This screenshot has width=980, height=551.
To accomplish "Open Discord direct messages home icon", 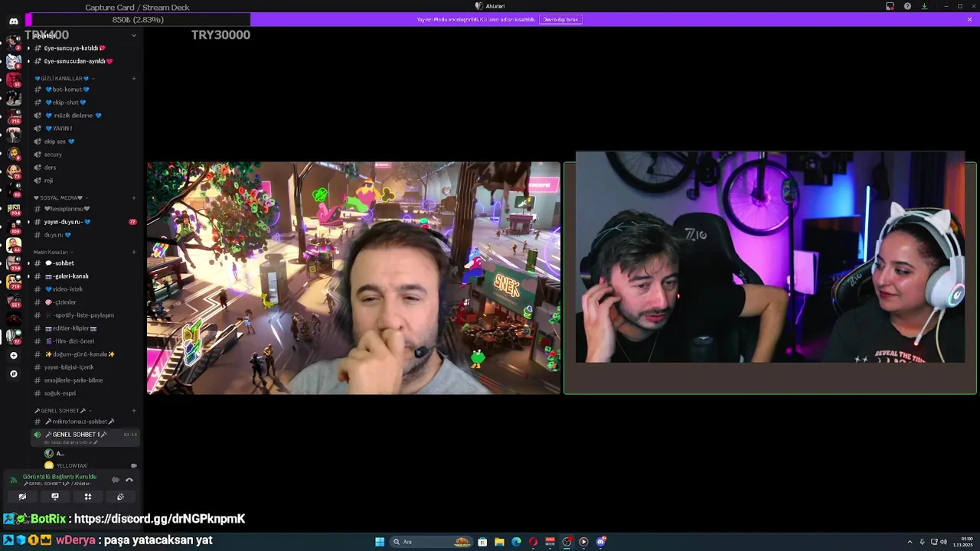I will click(x=13, y=21).
